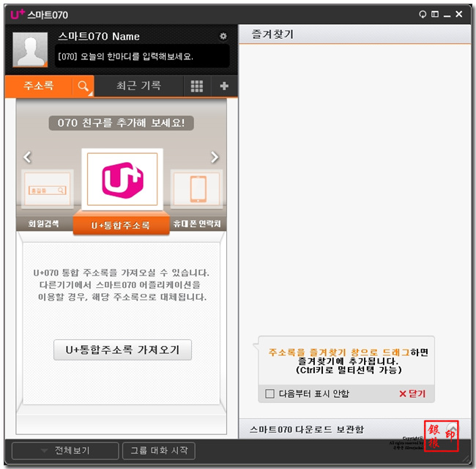Toggle the panel layout icon in title bar
The image size is (476, 469).
point(435,14)
